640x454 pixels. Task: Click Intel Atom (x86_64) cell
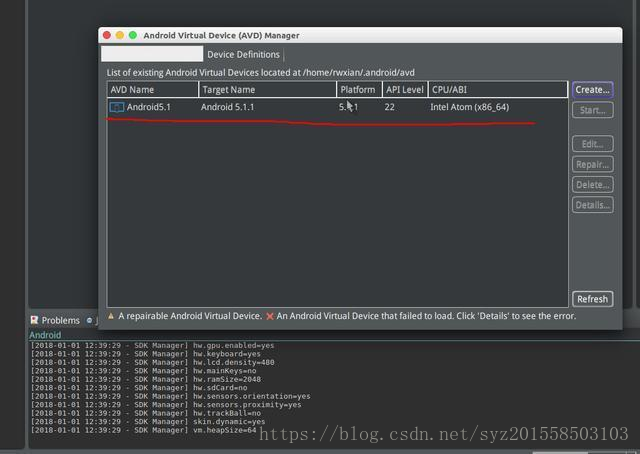[x=469, y=107]
